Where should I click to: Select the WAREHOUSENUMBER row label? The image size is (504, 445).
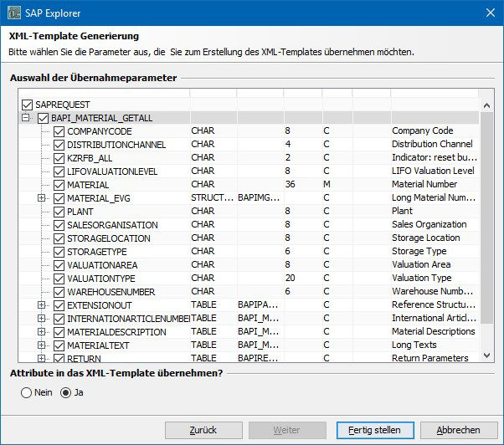[x=111, y=292]
